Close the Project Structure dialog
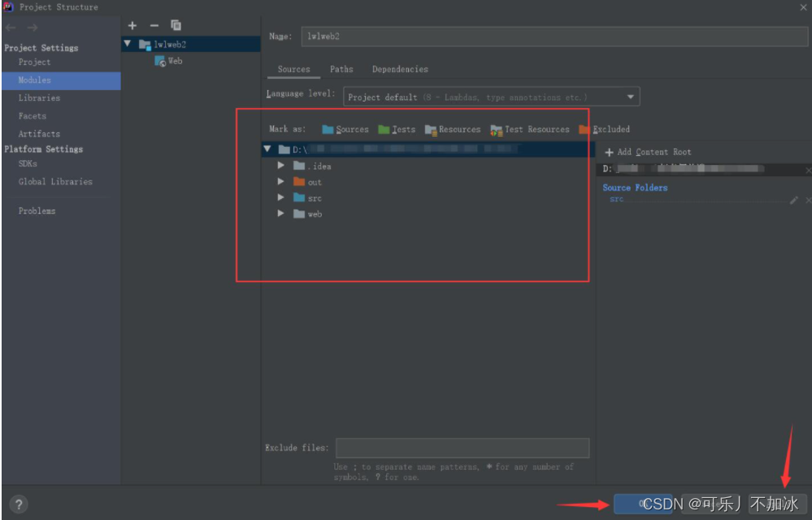This screenshot has width=812, height=520. click(x=803, y=7)
